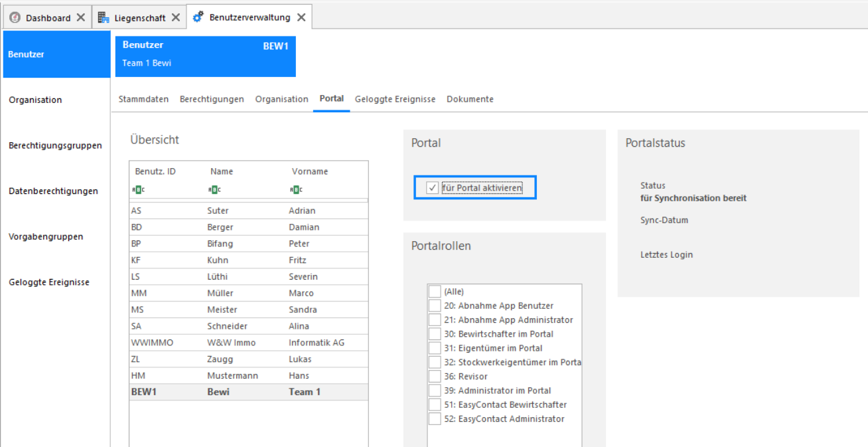Check the '32: Stockwerkeigentümer im Portal' role

coord(435,362)
